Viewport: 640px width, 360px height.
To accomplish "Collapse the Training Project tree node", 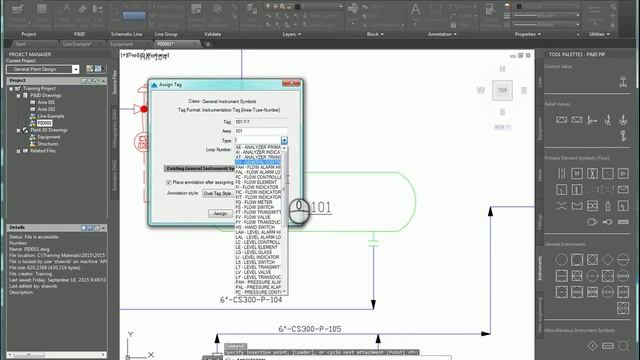I will pyautogui.click(x=11, y=89).
